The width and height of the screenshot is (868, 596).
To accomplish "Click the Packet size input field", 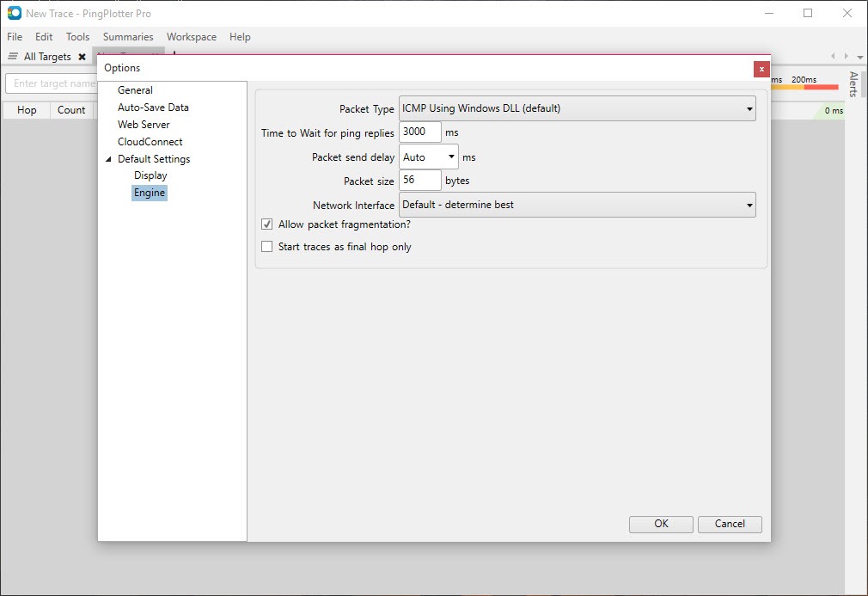I will click(x=419, y=180).
